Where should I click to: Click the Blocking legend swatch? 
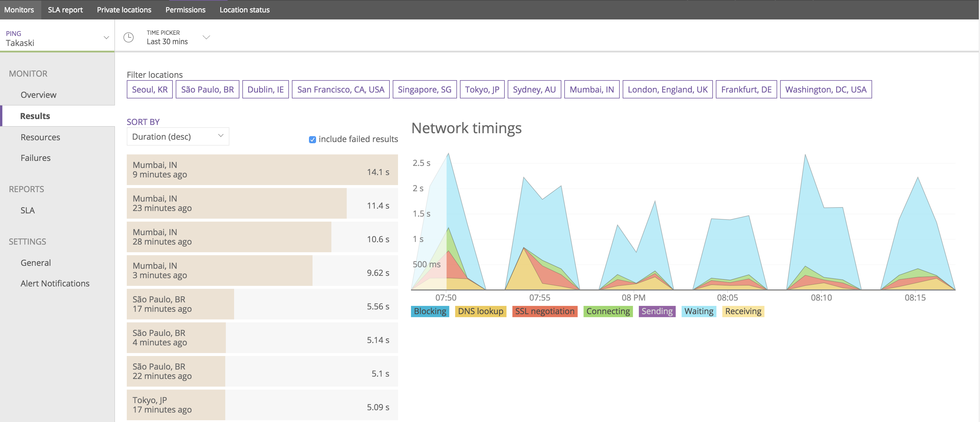430,311
